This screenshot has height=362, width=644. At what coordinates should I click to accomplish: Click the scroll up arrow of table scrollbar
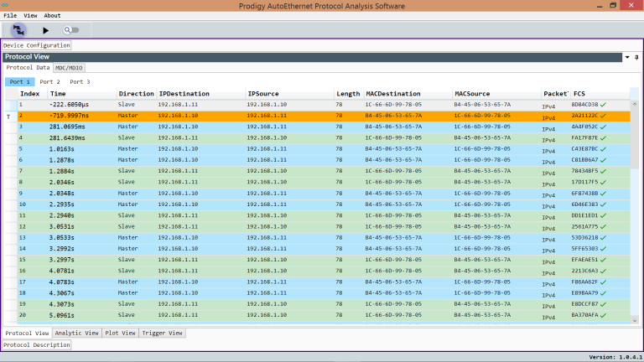[635, 104]
